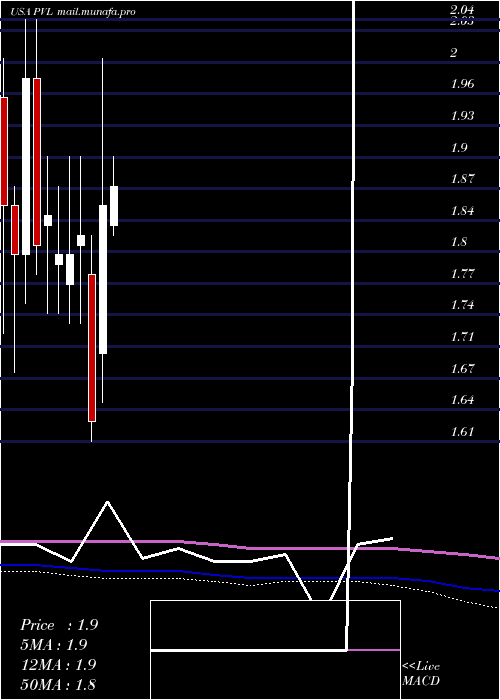Image resolution: width=500 pixels, height=700 pixels.
Task: Click the '50MA : 1.8' readout
Action: point(58,684)
